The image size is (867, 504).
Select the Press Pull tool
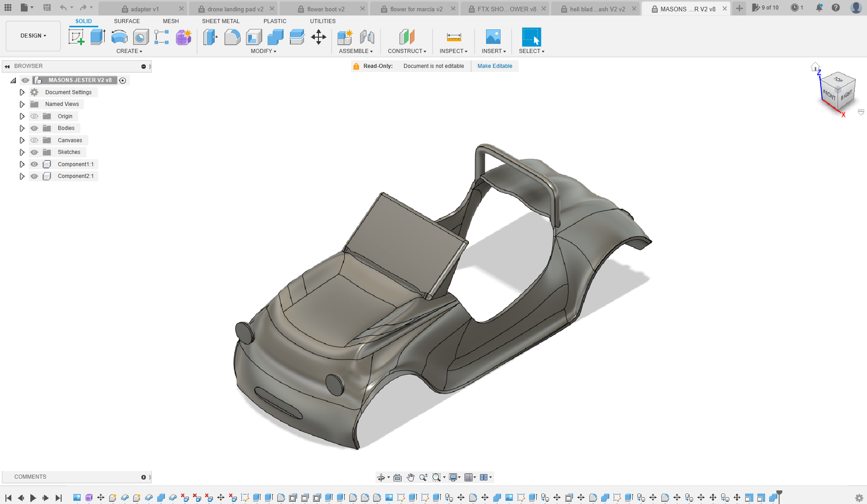pos(211,37)
